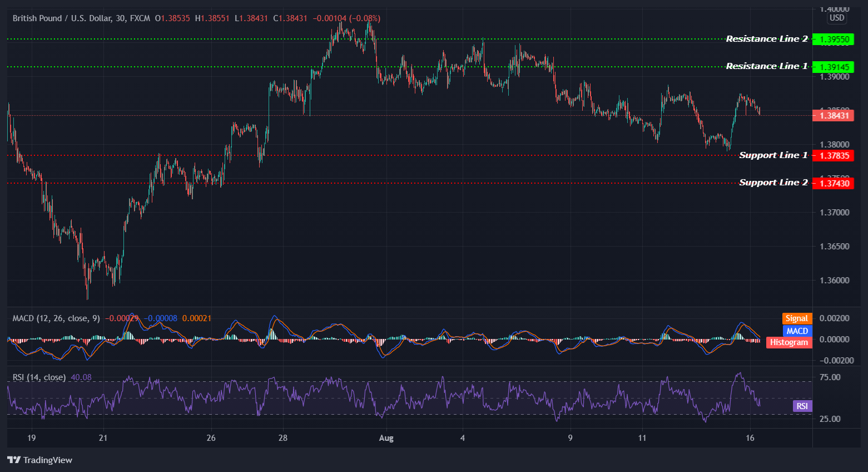868x472 pixels.
Task: Click the green Resistance Line 2 price tag
Action: [x=833, y=39]
